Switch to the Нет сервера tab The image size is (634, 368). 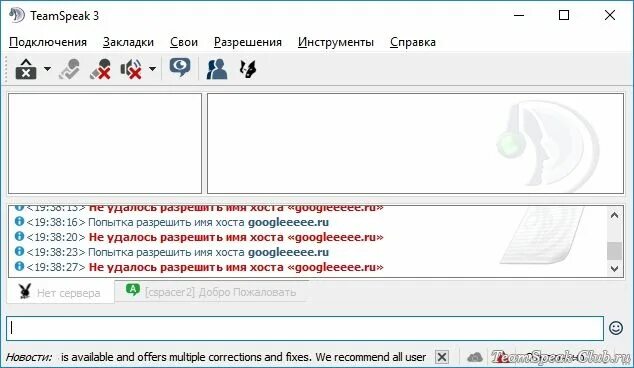click(61, 292)
